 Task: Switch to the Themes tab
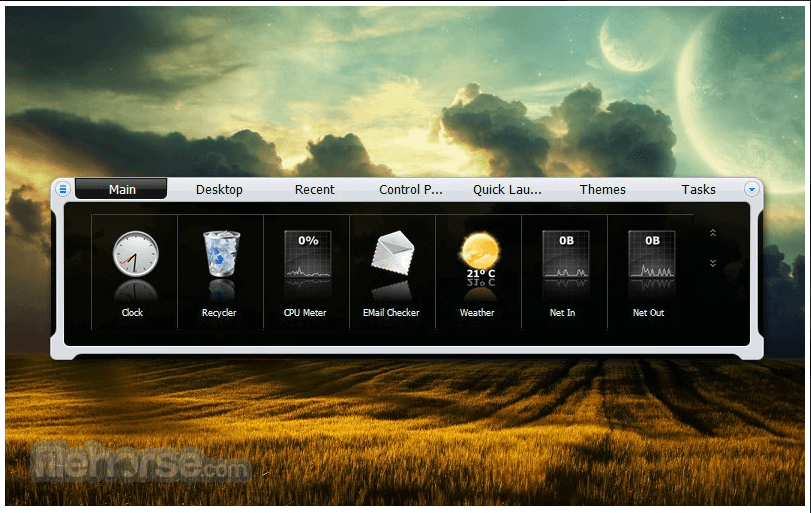tap(603, 190)
